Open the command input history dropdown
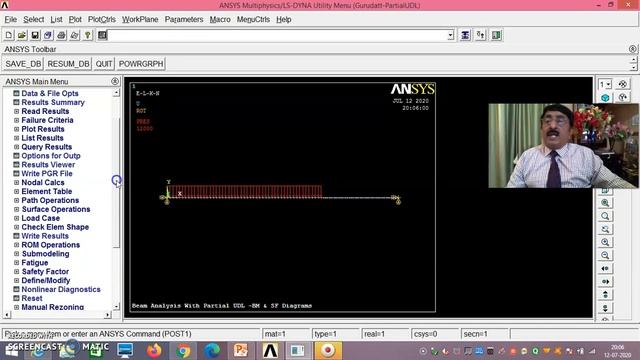Image resolution: width=640 pixels, height=360 pixels. (x=450, y=35)
